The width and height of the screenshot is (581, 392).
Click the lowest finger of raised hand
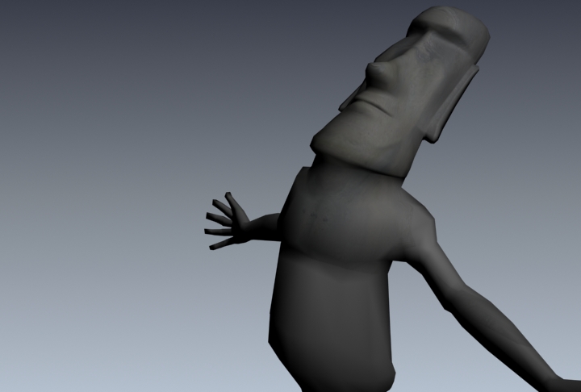point(216,244)
